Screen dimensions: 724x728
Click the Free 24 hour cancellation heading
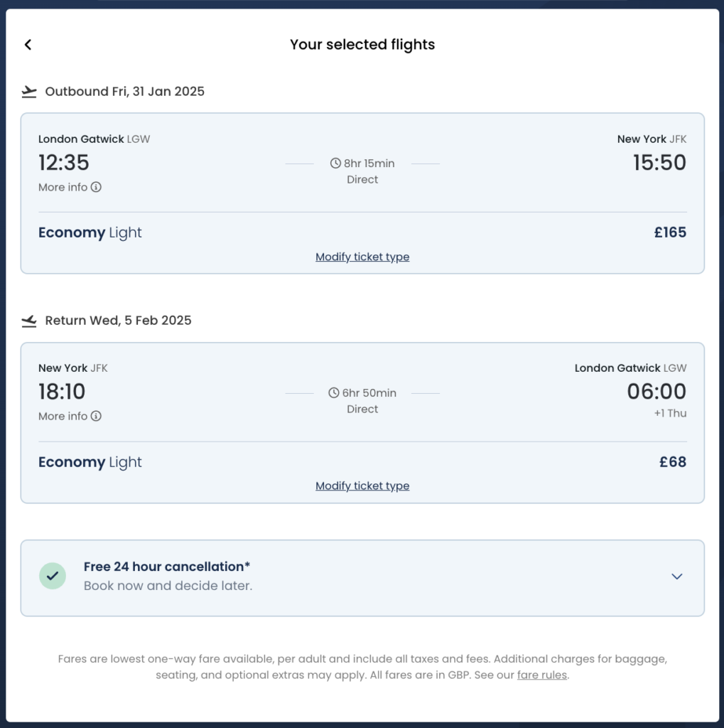[167, 567]
